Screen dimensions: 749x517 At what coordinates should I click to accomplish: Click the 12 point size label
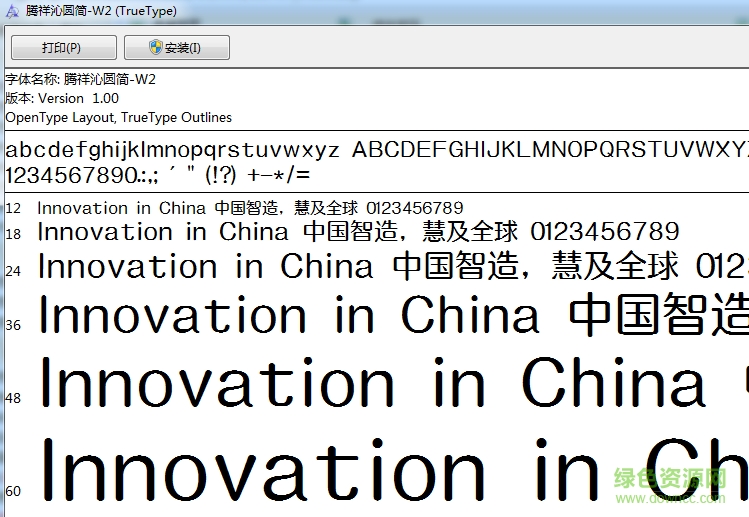(13, 208)
